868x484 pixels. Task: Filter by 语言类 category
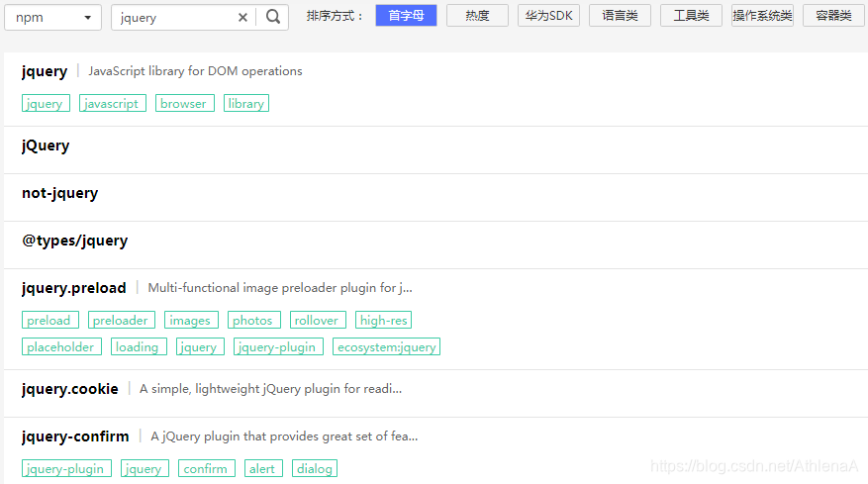(620, 16)
